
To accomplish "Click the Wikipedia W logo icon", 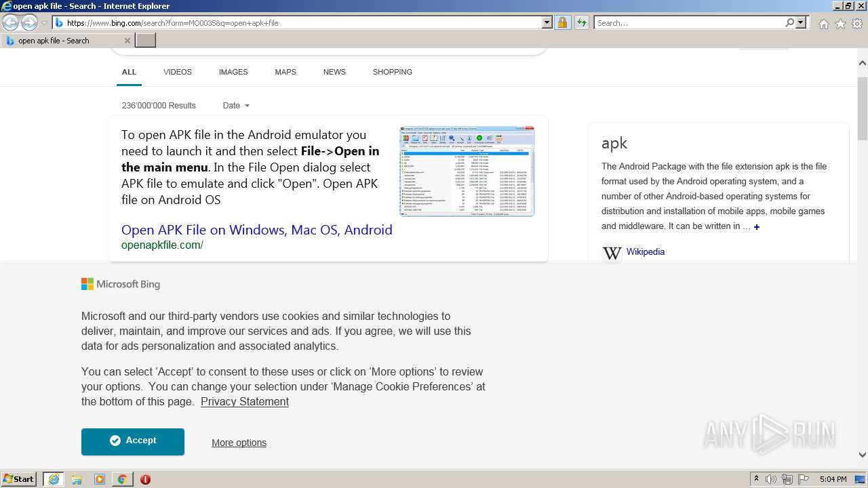I will click(612, 253).
